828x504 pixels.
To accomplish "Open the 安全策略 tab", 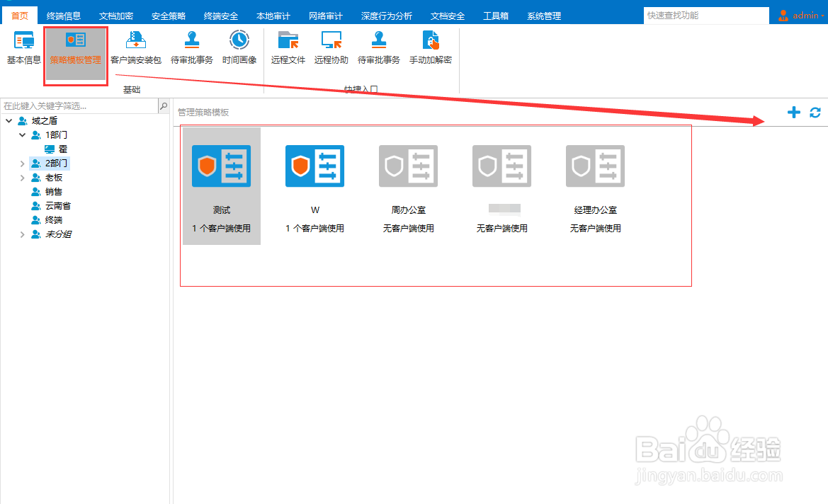I will pyautogui.click(x=169, y=16).
